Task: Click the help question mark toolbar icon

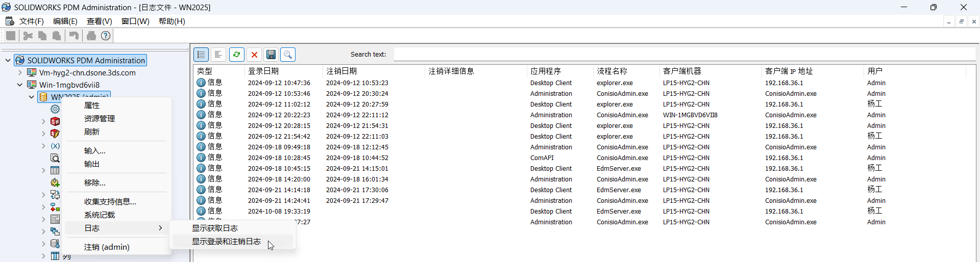Action: point(106,36)
